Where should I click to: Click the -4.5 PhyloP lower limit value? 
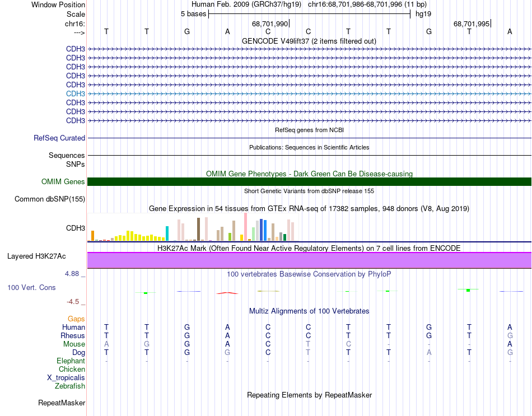point(73,302)
